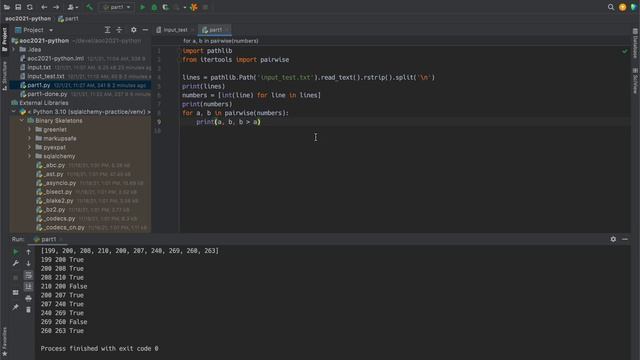This screenshot has height=360, width=640.
Task: Toggle the Structure sidebar tab
Action: tap(4, 76)
